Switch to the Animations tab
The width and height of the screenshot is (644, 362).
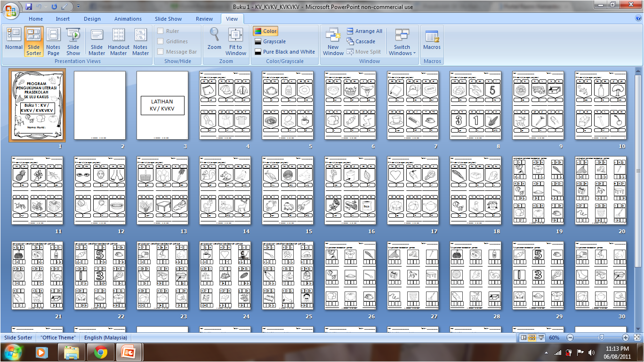point(128,19)
